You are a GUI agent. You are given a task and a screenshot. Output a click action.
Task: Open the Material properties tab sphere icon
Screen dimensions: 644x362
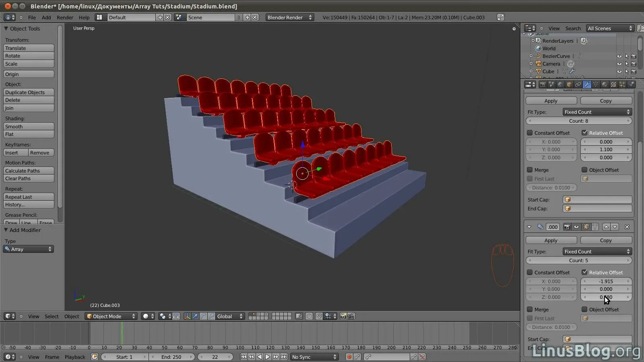(605, 84)
